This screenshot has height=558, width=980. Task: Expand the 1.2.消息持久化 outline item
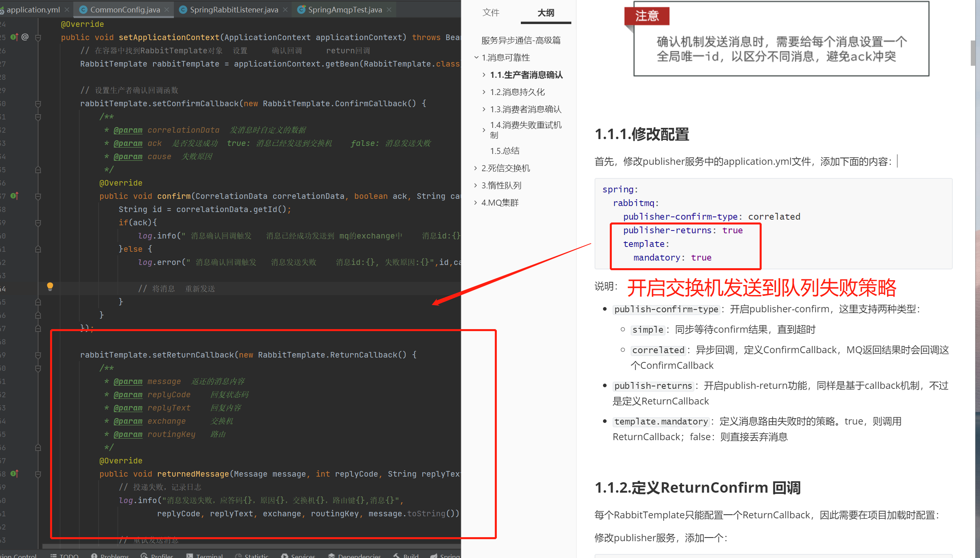(484, 92)
